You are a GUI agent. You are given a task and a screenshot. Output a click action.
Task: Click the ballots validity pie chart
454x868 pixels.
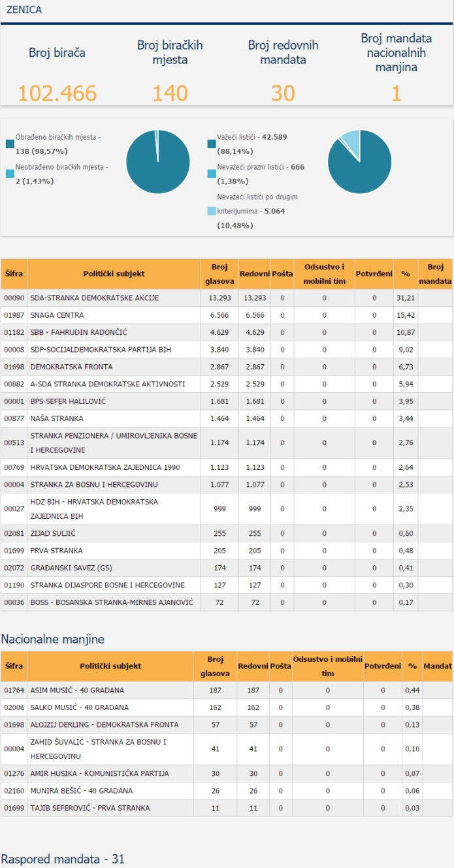click(x=359, y=161)
